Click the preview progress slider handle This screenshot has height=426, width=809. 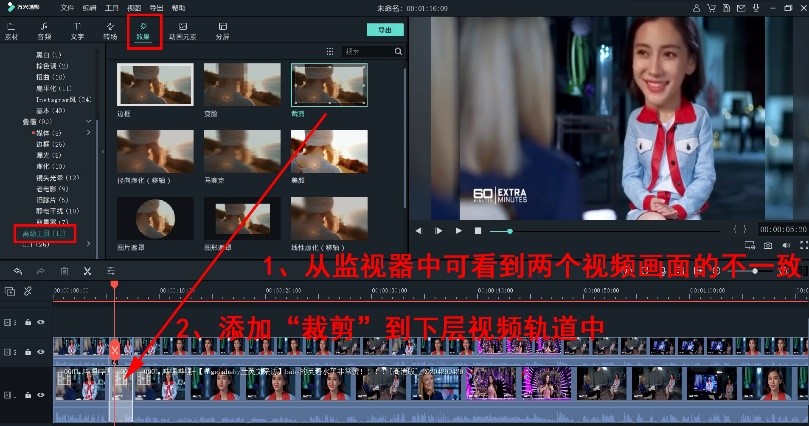(x=510, y=232)
